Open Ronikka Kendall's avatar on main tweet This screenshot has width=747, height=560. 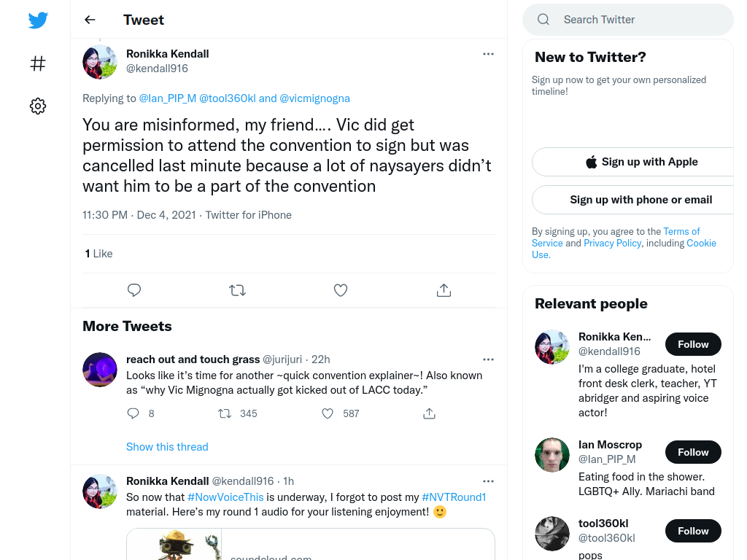pyautogui.click(x=100, y=62)
